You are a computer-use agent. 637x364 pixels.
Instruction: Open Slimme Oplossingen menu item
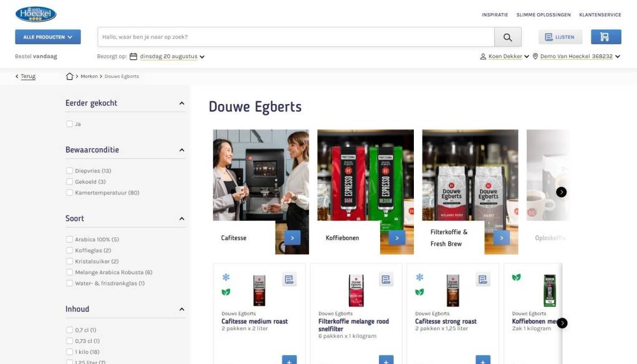pyautogui.click(x=544, y=14)
